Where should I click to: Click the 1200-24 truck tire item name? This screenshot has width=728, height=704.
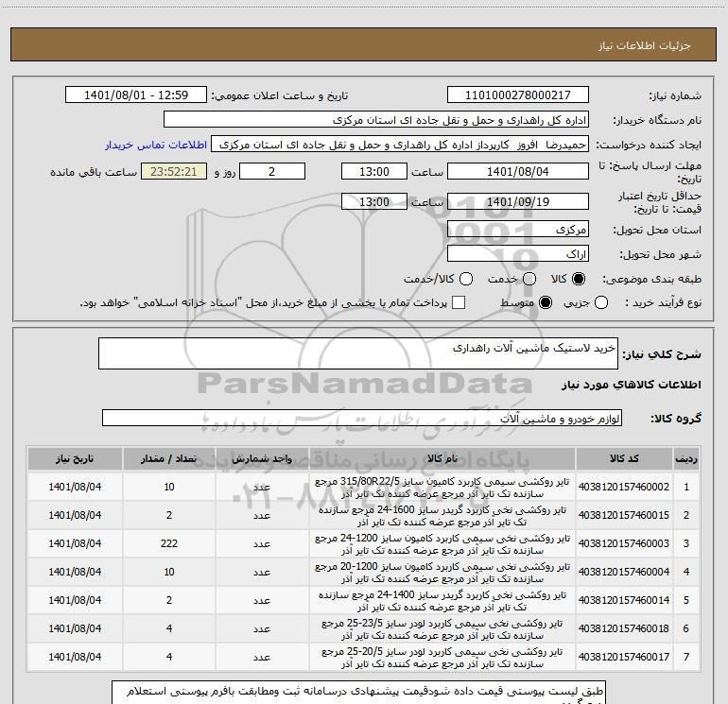point(442,544)
